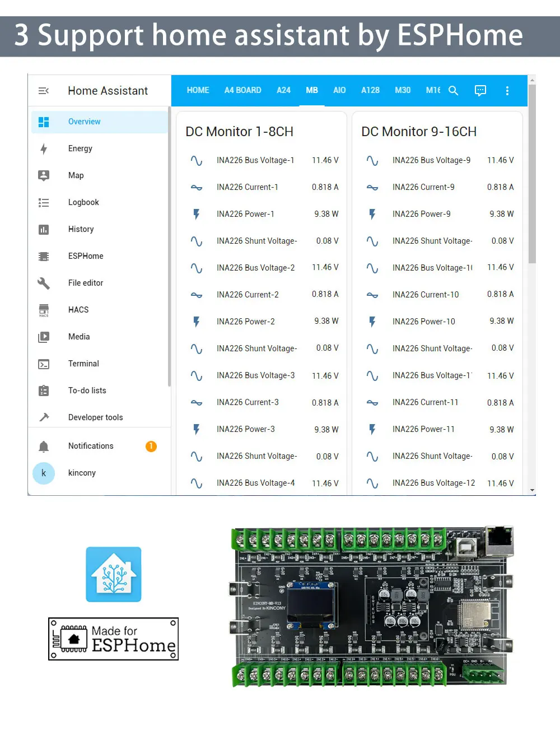Viewport: 560px width, 730px height.
Task: Open HACS from the sidebar
Action: click(78, 310)
